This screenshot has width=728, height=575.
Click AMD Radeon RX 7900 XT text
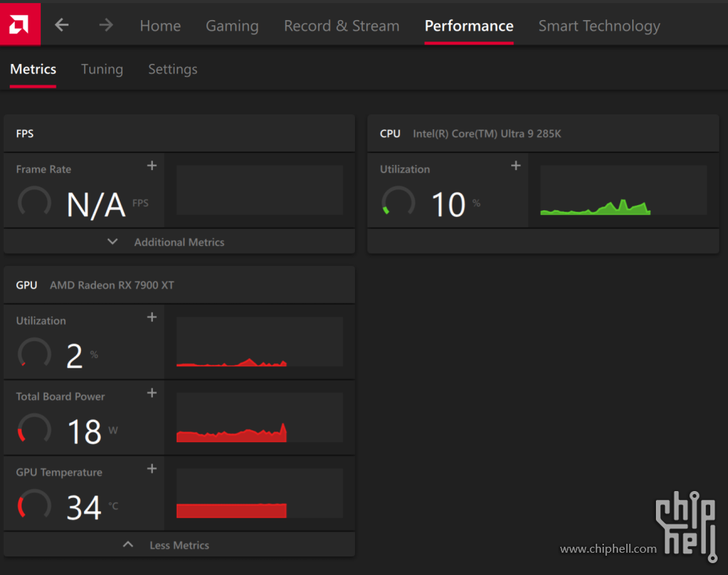click(x=112, y=285)
